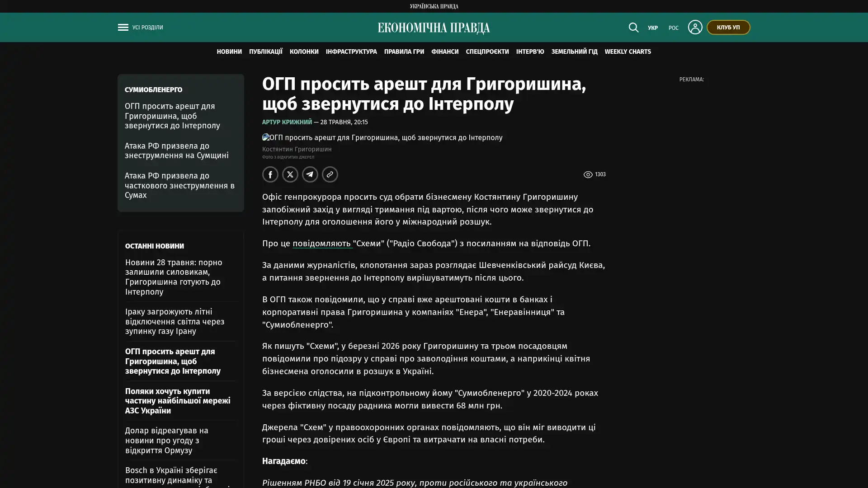Open sidebar article about часткове знеструмлення в Сумах
Viewport: 868px width, 488px height.
point(179,185)
